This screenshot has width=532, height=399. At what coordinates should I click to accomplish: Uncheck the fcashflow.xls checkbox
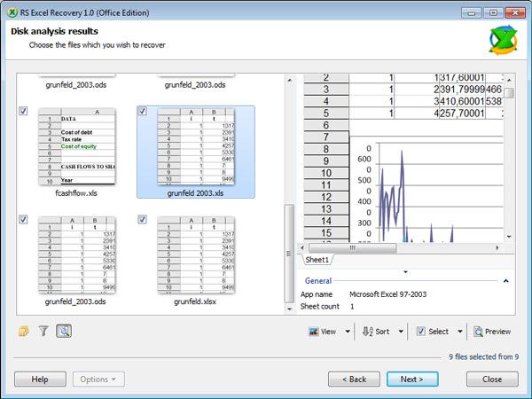pos(23,111)
